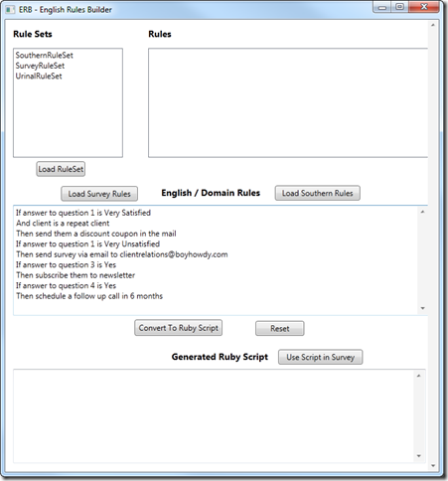Click Load Southern Rules button
The height and width of the screenshot is (481, 448).
pos(318,193)
